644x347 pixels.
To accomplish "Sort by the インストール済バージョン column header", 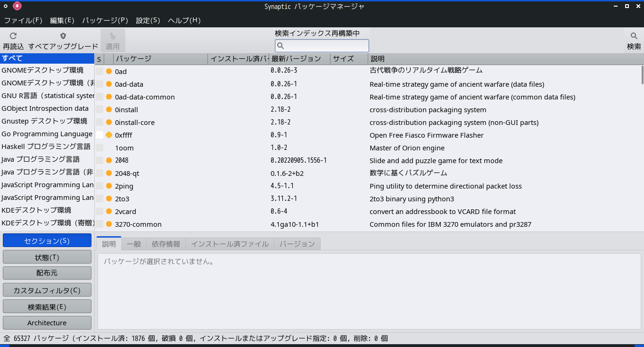I will (x=239, y=59).
